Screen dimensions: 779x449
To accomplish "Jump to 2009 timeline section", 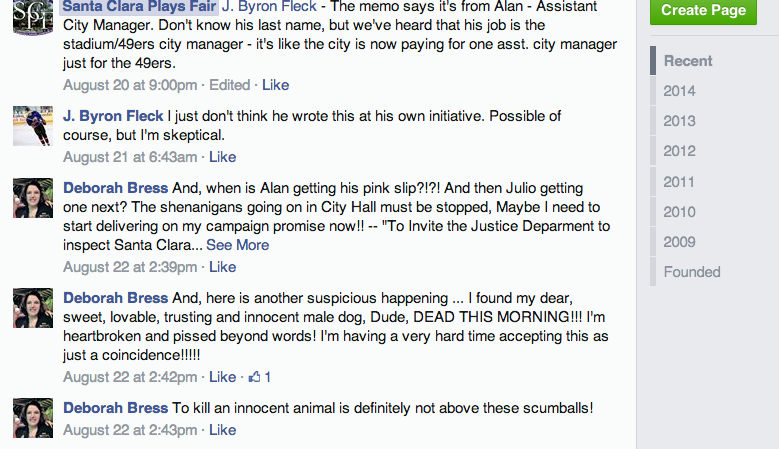I will 679,242.
